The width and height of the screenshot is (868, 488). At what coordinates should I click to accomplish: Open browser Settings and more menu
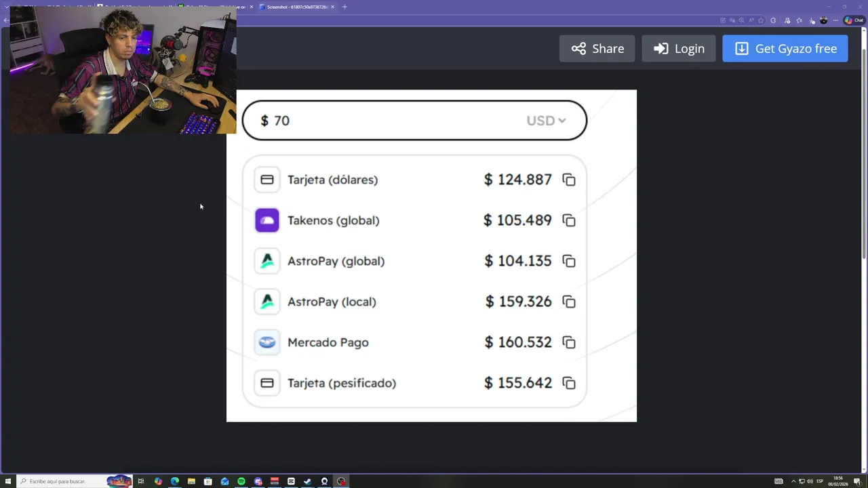pyautogui.click(x=835, y=20)
